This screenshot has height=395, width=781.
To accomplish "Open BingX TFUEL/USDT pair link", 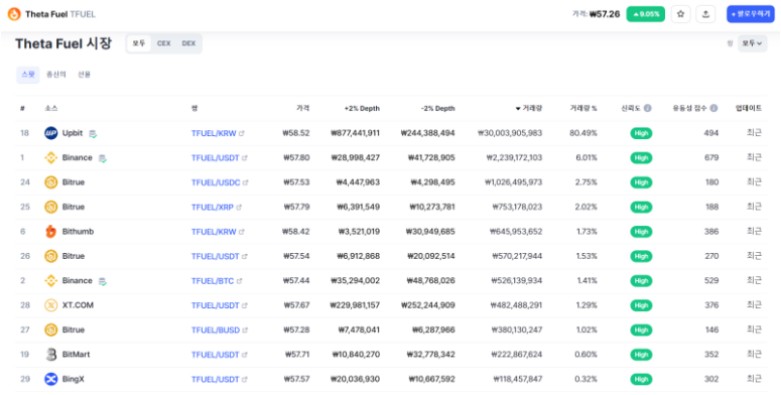I will [x=216, y=380].
